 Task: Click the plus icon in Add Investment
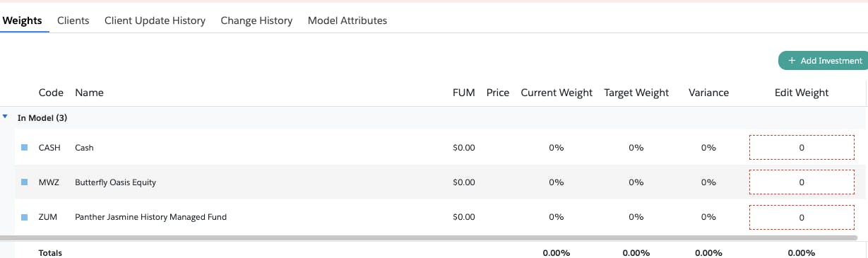coord(792,61)
